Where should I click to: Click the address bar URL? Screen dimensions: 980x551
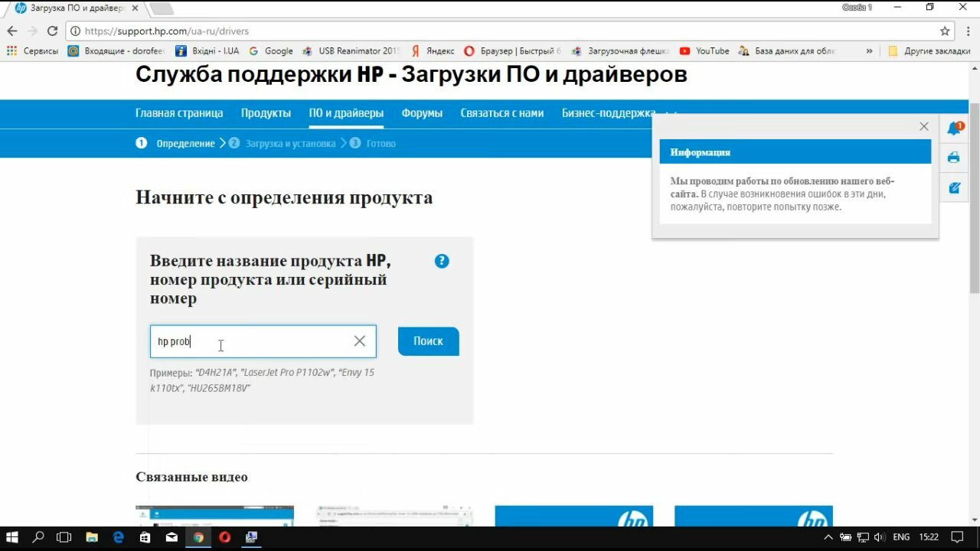[x=166, y=31]
